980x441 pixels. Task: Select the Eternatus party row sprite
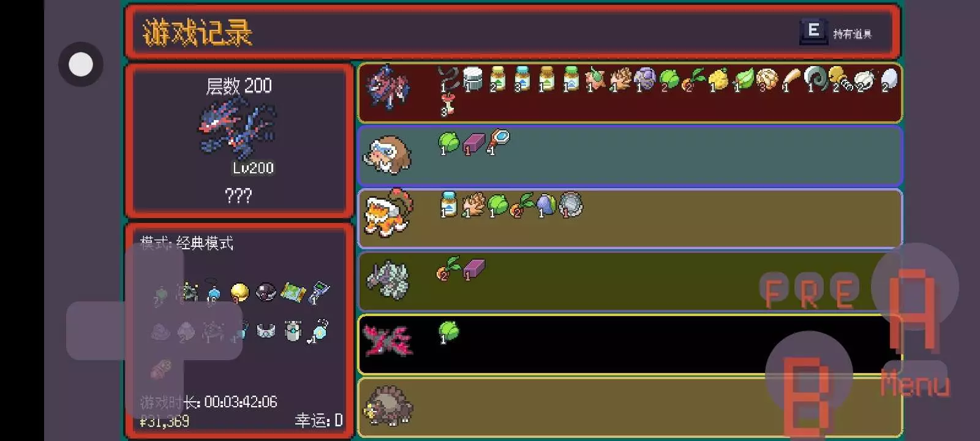[x=388, y=88]
